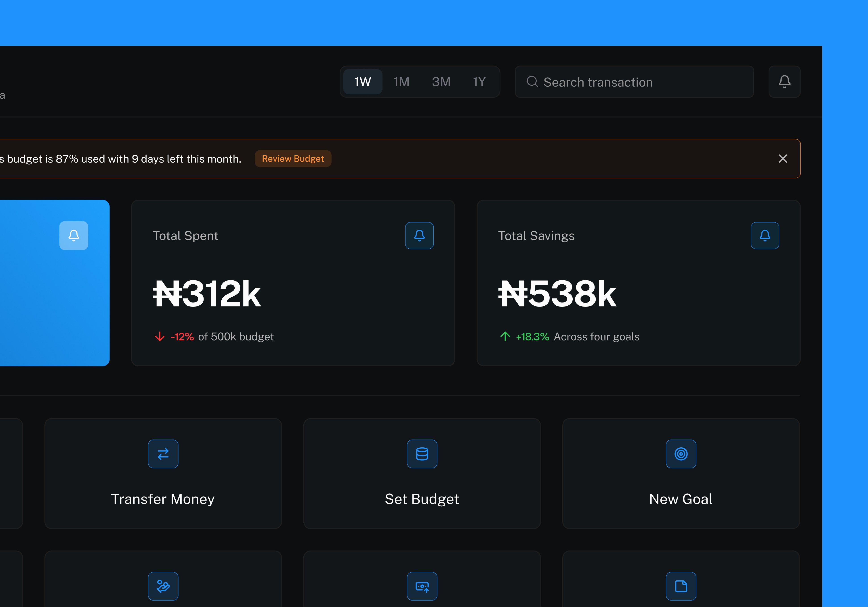Click the document file icon tile
This screenshot has height=607, width=868.
(681, 586)
